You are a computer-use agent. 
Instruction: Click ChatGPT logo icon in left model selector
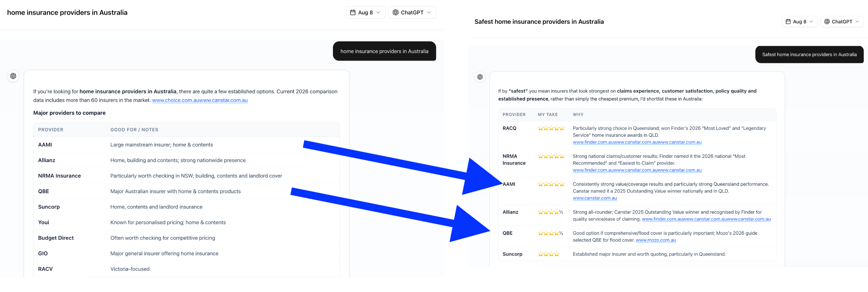(x=396, y=12)
